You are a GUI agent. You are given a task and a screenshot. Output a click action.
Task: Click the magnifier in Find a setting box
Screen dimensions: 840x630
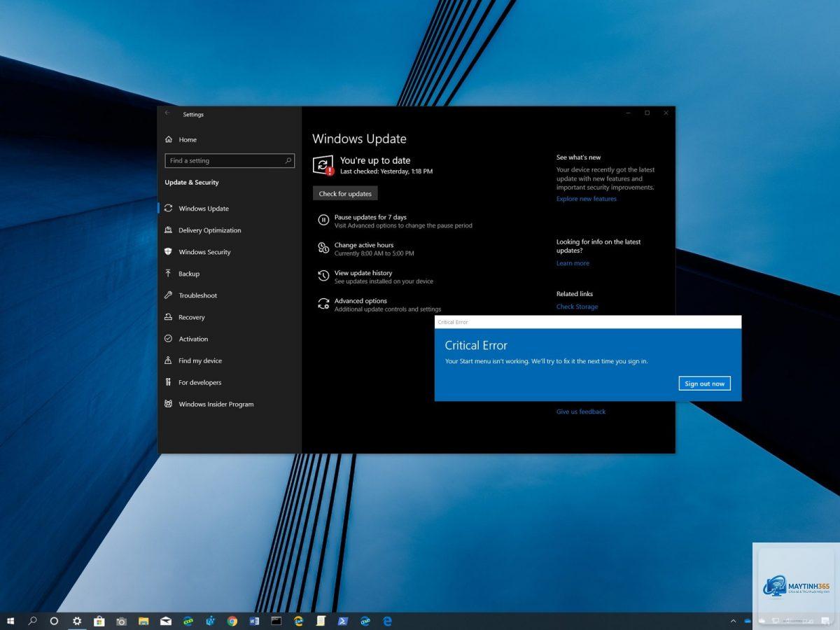pos(288,161)
